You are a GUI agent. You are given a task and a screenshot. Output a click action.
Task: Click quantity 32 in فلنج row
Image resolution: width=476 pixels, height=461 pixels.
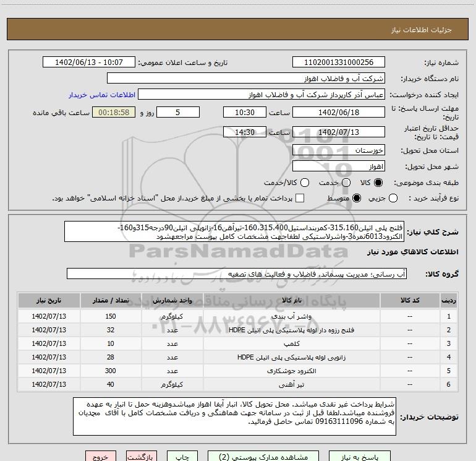tap(111, 330)
